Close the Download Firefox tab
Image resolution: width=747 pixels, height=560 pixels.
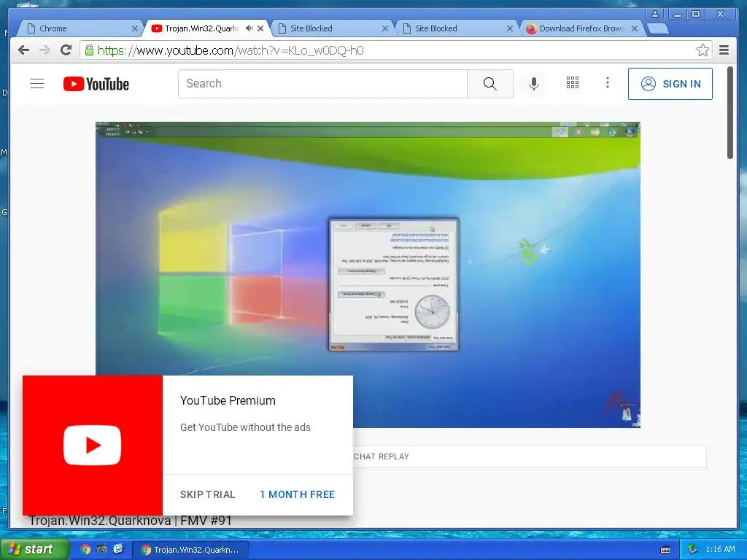click(x=635, y=28)
